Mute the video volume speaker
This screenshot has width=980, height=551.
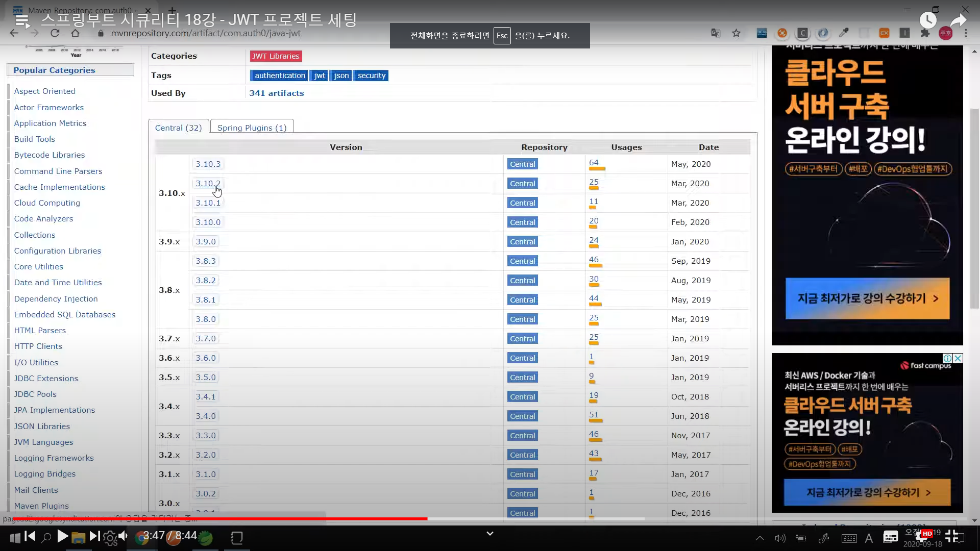(x=123, y=536)
